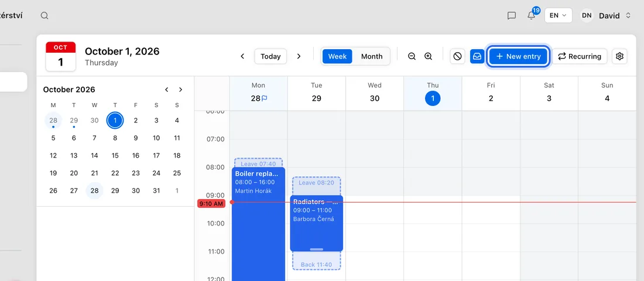644x281 pixels.
Task: Select September 29 in mini calendar
Action: (74, 121)
